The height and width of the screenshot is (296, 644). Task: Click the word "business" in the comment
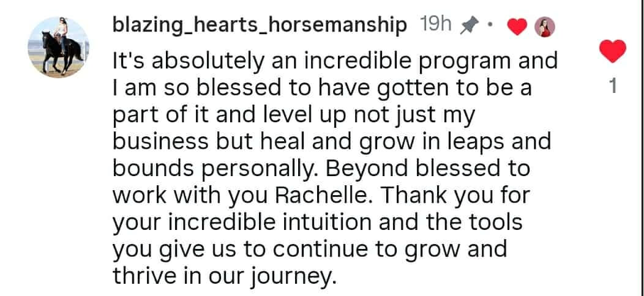[x=160, y=141]
